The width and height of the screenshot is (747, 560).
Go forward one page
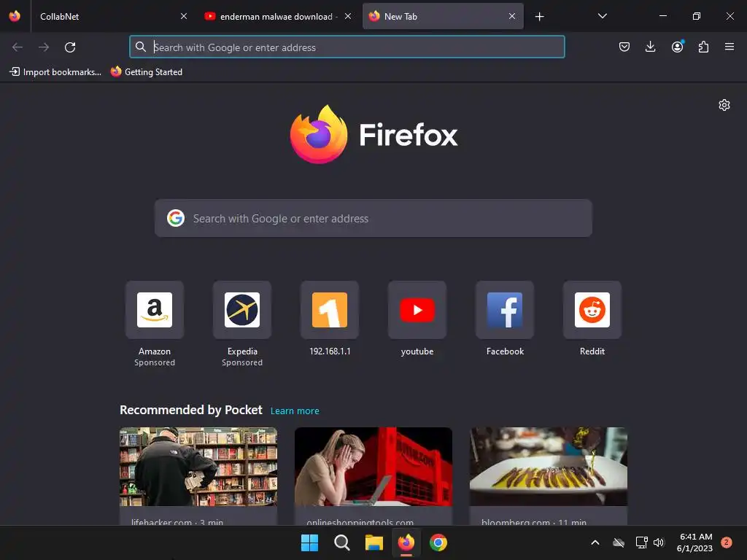(x=44, y=47)
